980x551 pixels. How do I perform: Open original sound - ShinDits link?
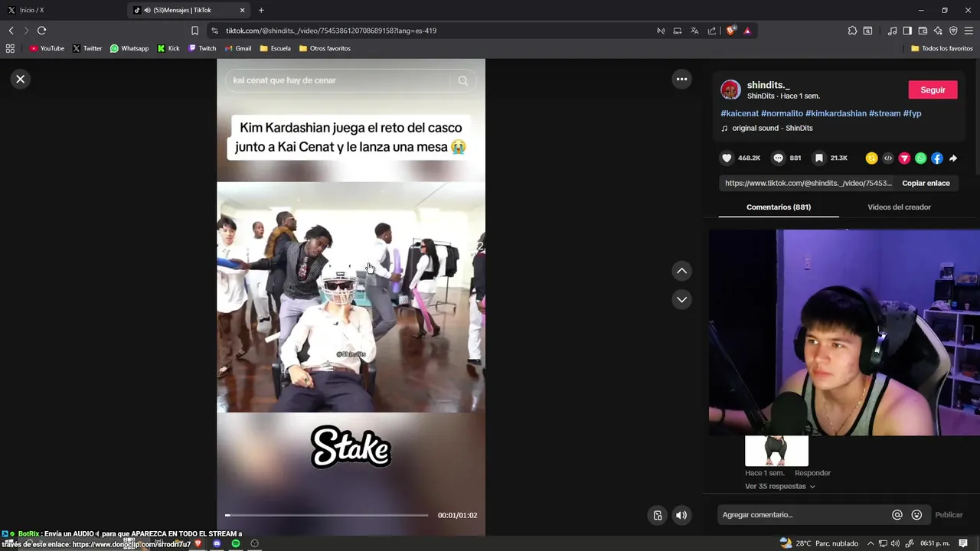coord(773,128)
